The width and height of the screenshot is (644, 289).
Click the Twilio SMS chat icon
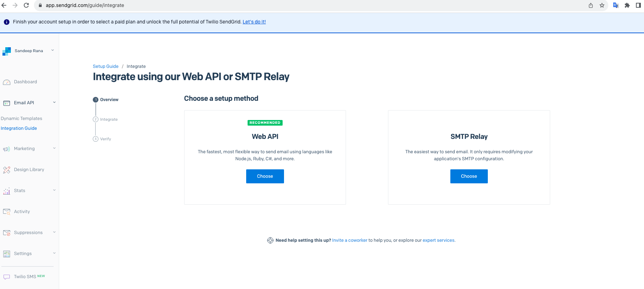(x=7, y=277)
